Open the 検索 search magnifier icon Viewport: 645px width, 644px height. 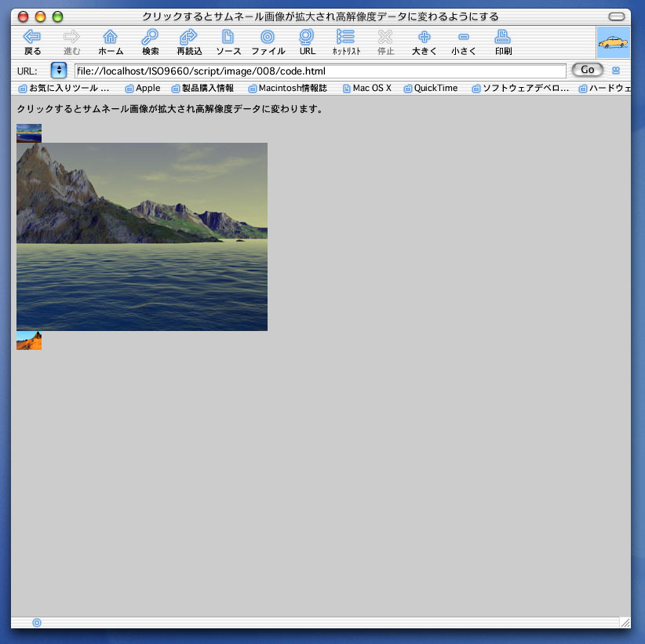point(150,37)
